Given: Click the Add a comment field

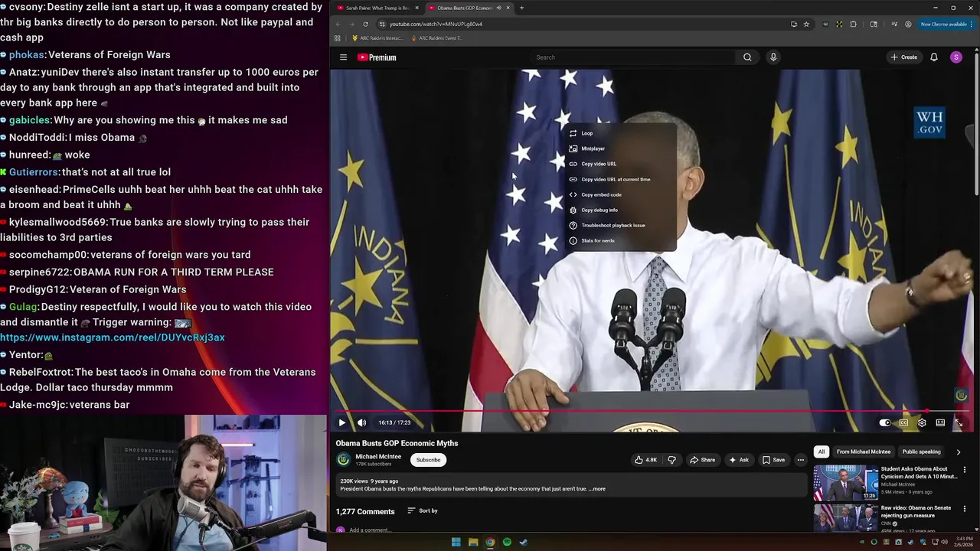Looking at the screenshot, I should [x=371, y=530].
